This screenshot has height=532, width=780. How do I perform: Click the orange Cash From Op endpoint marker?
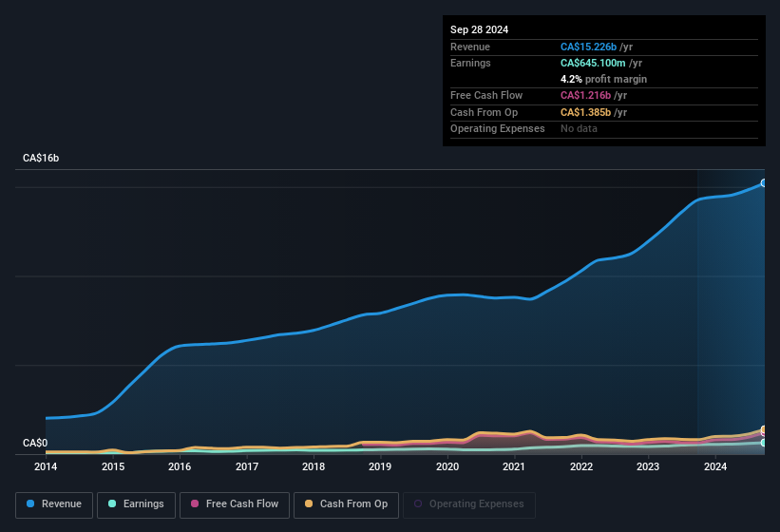[x=764, y=429]
